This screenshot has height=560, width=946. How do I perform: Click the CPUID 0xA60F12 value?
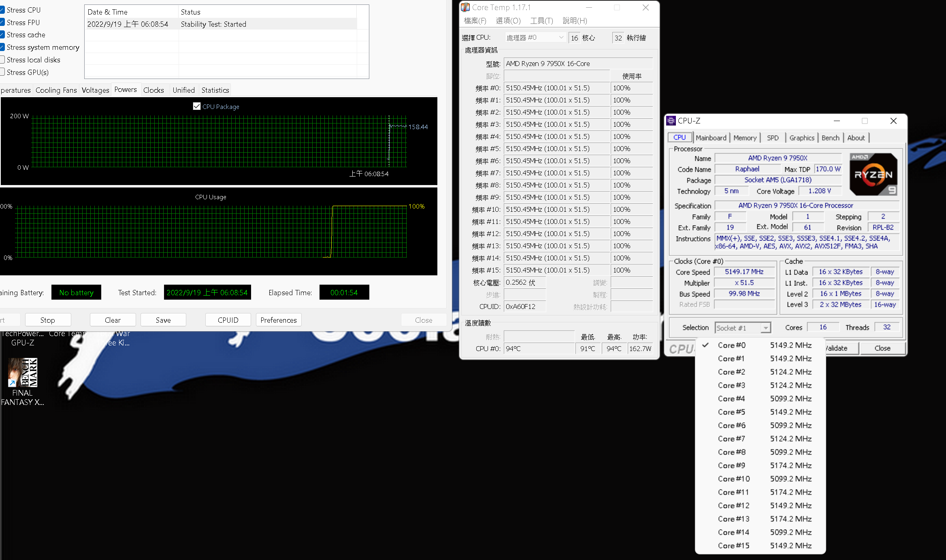[x=525, y=307]
